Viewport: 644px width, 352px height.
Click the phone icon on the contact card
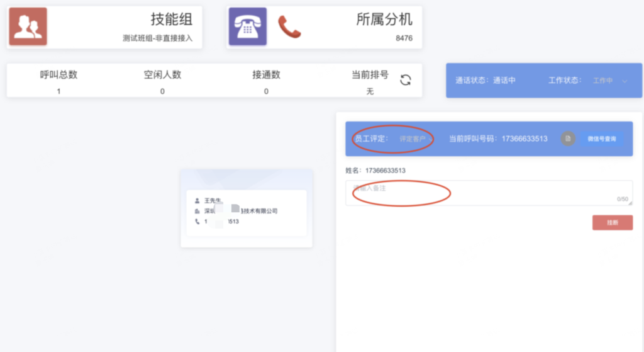pyautogui.click(x=197, y=222)
